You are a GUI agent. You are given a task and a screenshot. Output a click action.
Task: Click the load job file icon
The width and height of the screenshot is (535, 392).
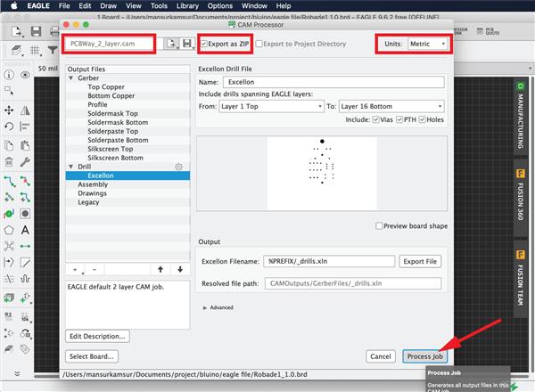169,44
